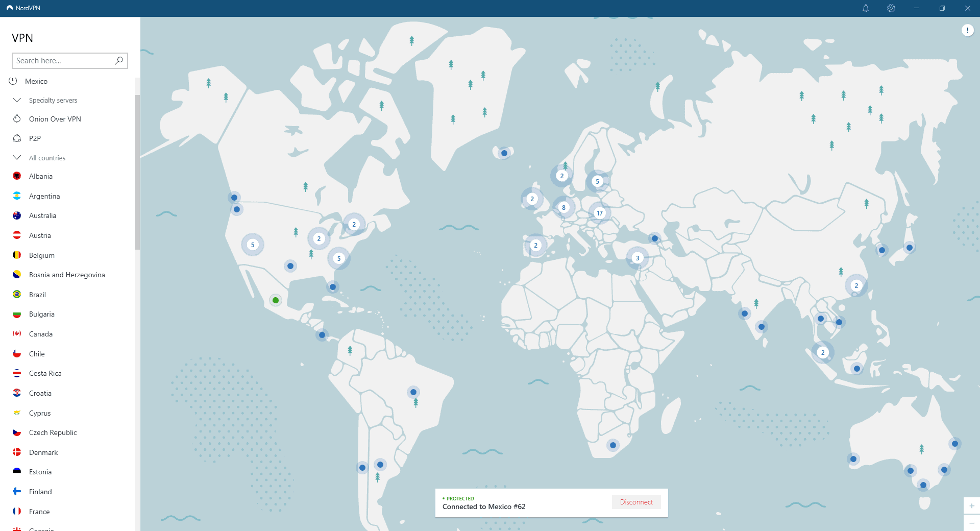Open the cluster of 8 servers in Europe
Viewport: 980px width, 531px height.
click(563, 207)
